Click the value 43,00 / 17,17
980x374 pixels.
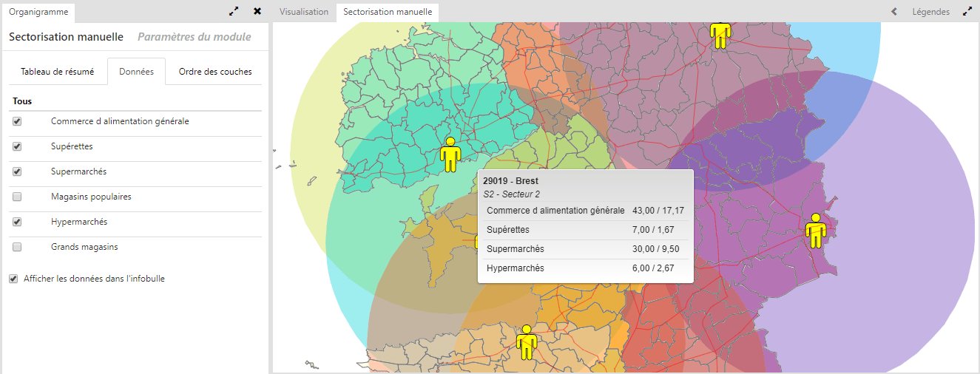point(658,211)
